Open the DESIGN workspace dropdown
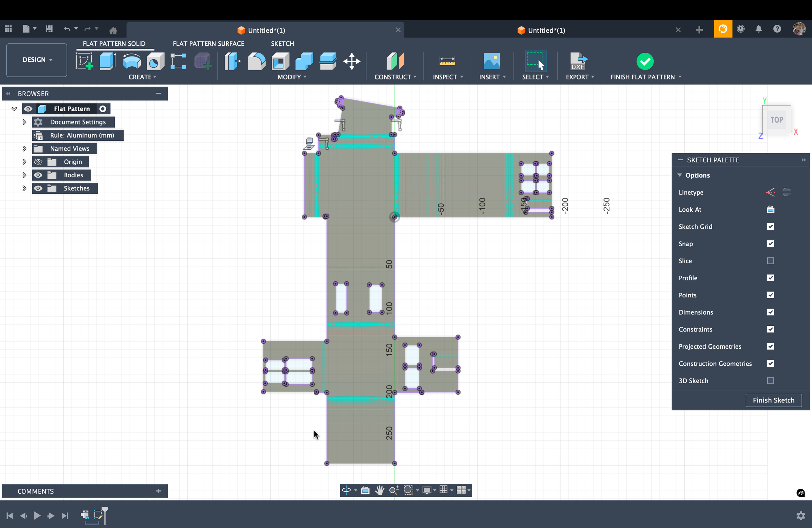 point(36,60)
